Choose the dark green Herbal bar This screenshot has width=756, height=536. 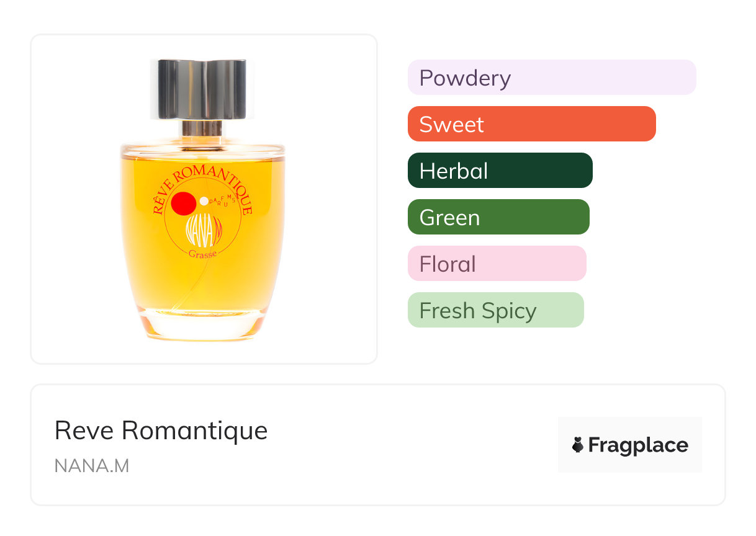pos(500,171)
